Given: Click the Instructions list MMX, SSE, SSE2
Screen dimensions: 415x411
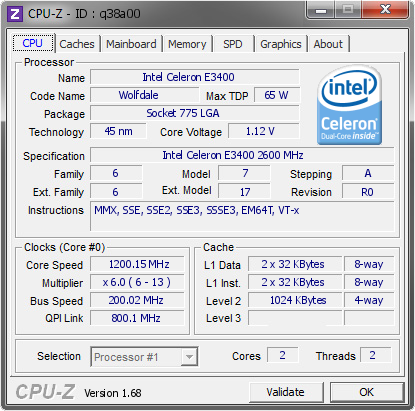Looking at the screenshot, I should (x=242, y=216).
